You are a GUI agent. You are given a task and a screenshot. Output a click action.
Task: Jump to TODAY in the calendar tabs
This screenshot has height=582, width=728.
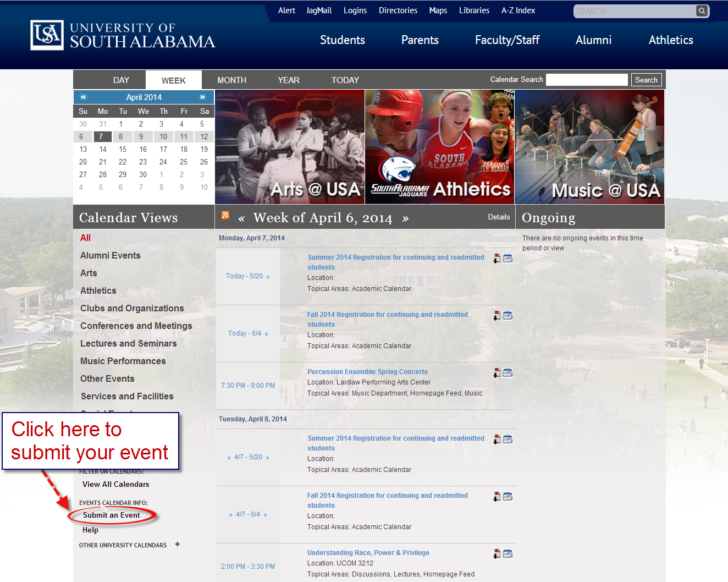(x=345, y=80)
